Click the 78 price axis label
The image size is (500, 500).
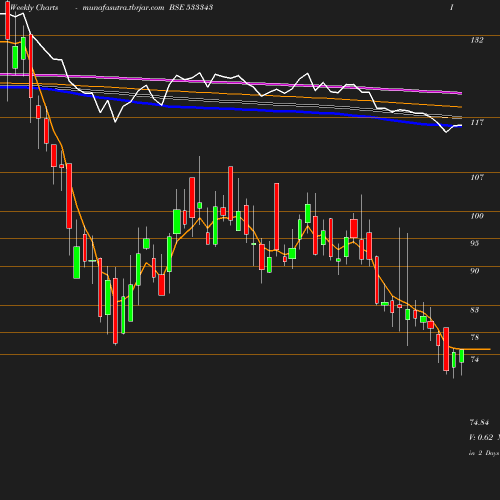pos(474,337)
